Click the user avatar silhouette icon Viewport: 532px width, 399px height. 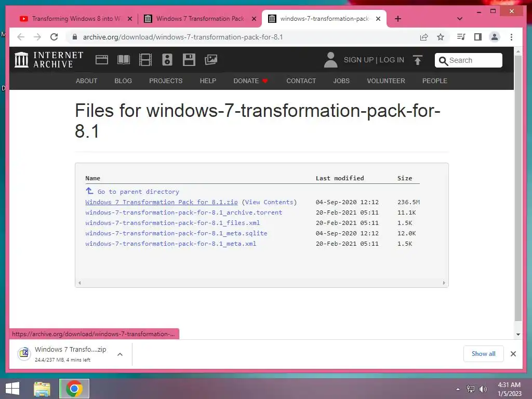330,60
